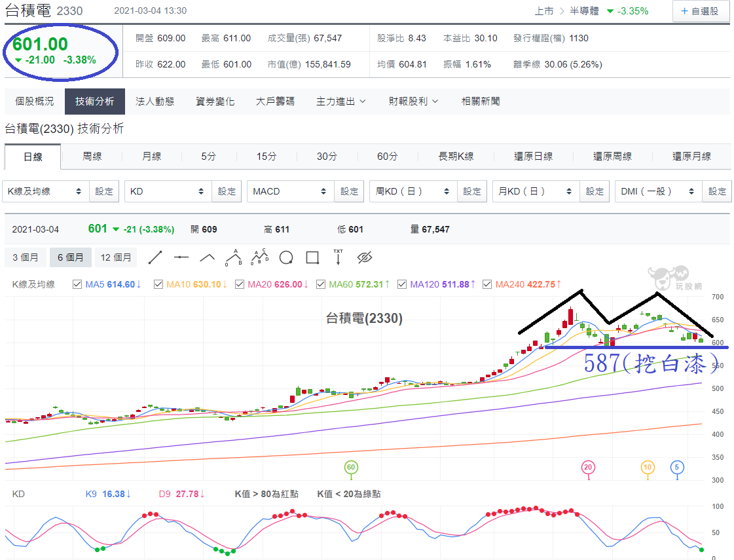Select the horizontal line drawing tool
The height and width of the screenshot is (560, 734).
(x=181, y=257)
